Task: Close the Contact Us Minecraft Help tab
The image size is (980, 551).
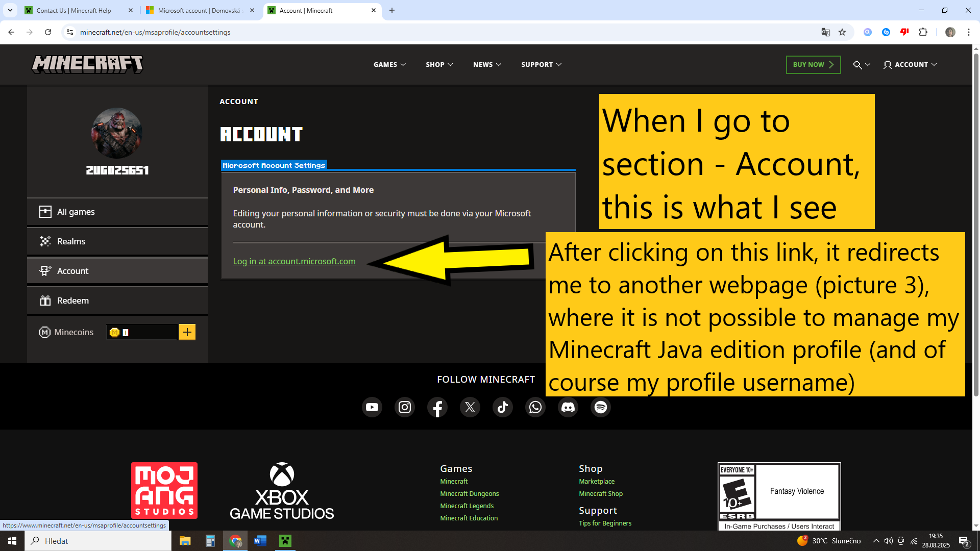Action: (131, 10)
